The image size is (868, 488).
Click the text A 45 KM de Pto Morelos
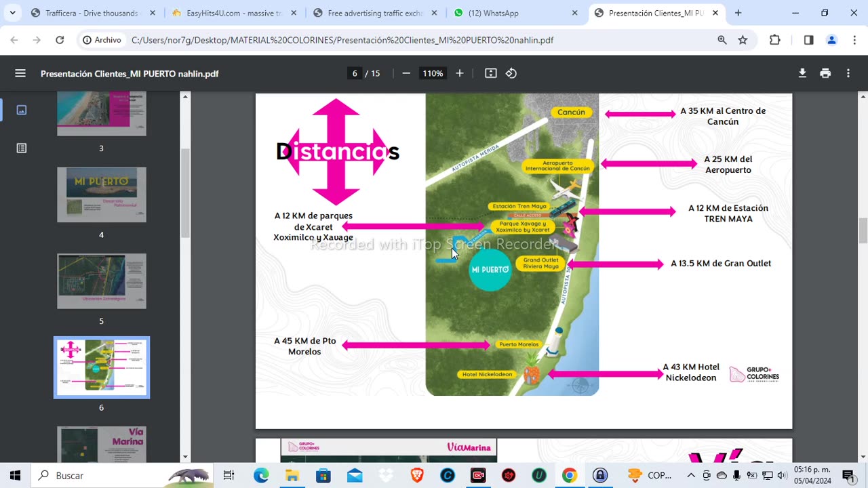point(305,346)
